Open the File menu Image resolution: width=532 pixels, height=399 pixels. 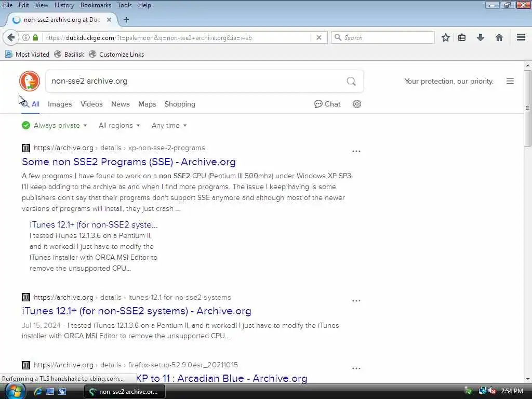pyautogui.click(x=7, y=5)
